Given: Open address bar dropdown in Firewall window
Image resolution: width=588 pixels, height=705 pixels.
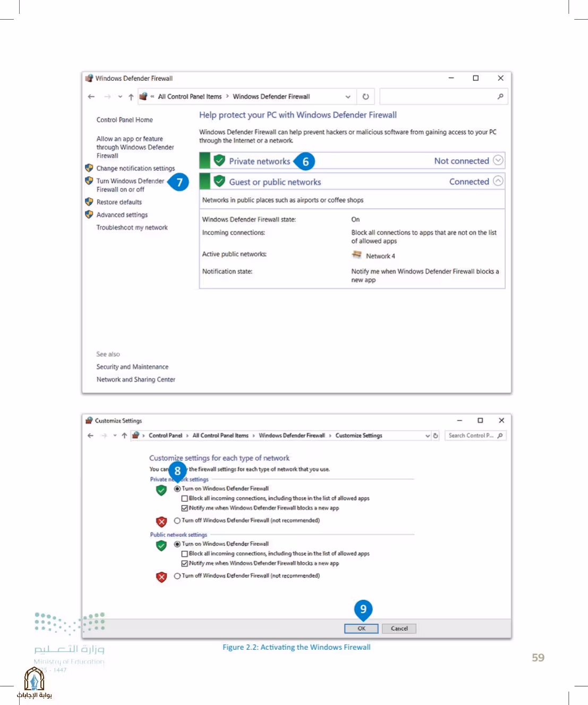Looking at the screenshot, I should coord(348,97).
